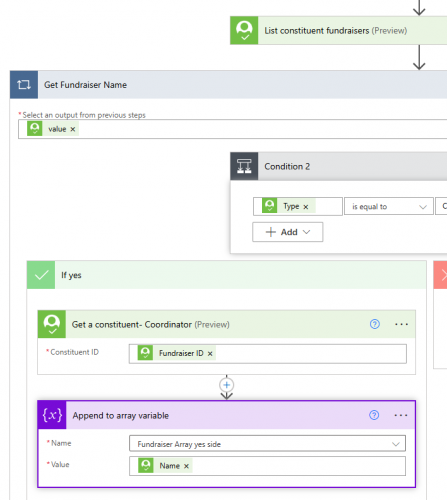Collapse the If yes branch header

227,275
